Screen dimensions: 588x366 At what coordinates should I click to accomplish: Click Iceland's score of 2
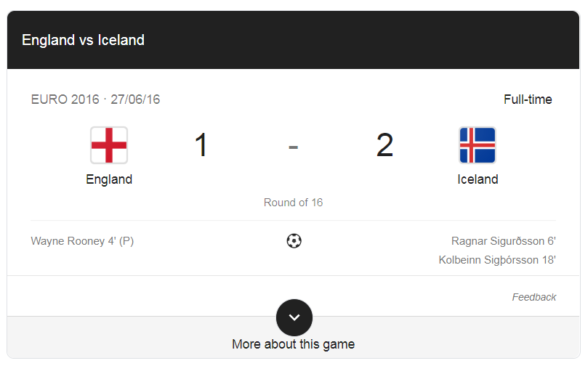pyautogui.click(x=384, y=145)
